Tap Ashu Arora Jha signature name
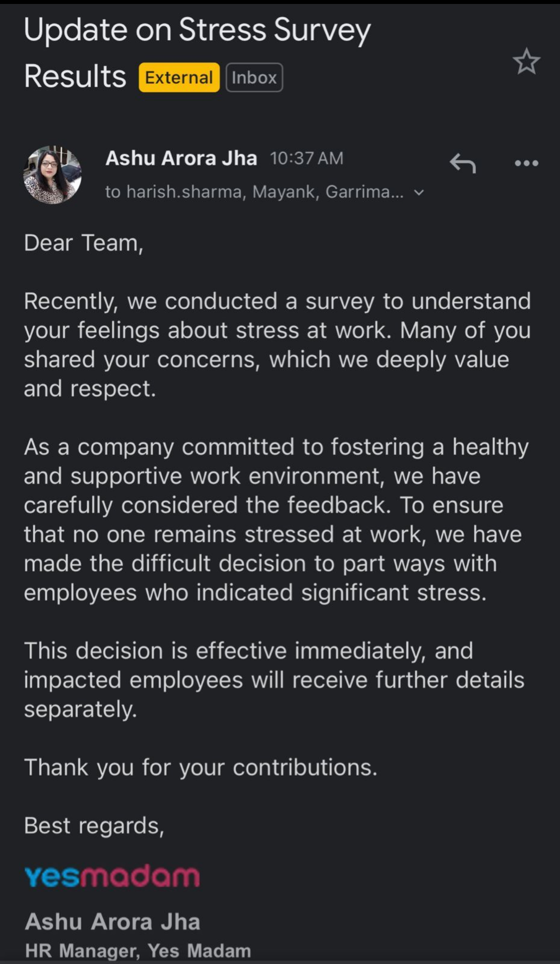 [113, 921]
